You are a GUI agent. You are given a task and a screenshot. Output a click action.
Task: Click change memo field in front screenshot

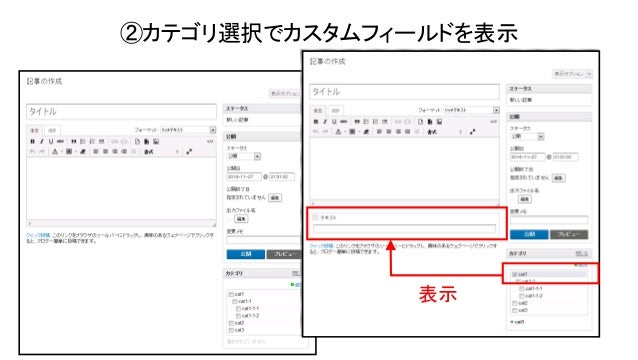tap(549, 220)
